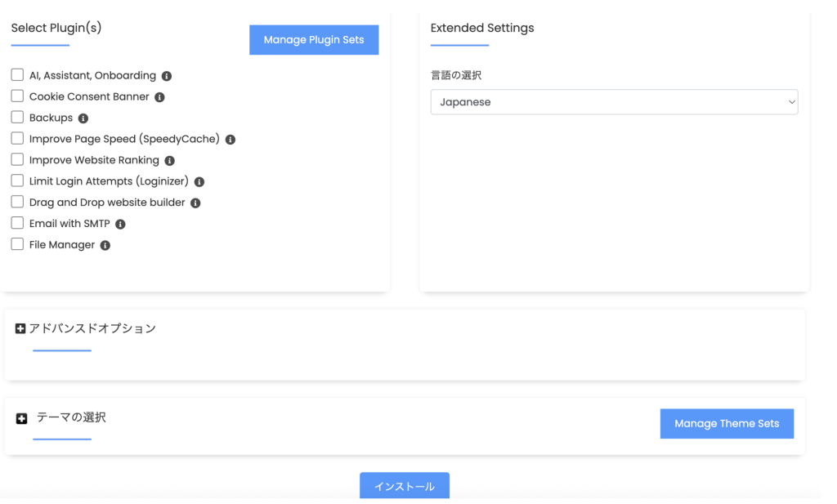Click info icon beside AI, Assistant, Onboarding
Screen dimensions: 837x504
tap(167, 76)
